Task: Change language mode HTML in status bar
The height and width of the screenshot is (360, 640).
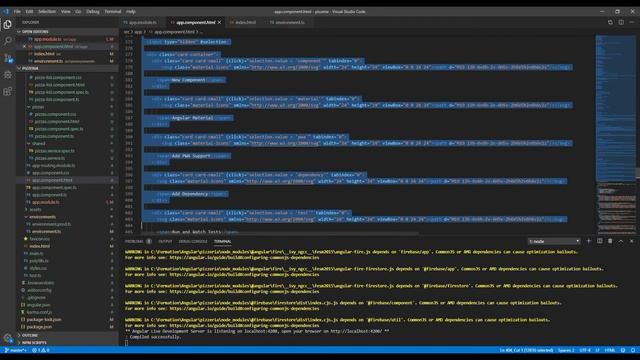Action: tap(610, 350)
